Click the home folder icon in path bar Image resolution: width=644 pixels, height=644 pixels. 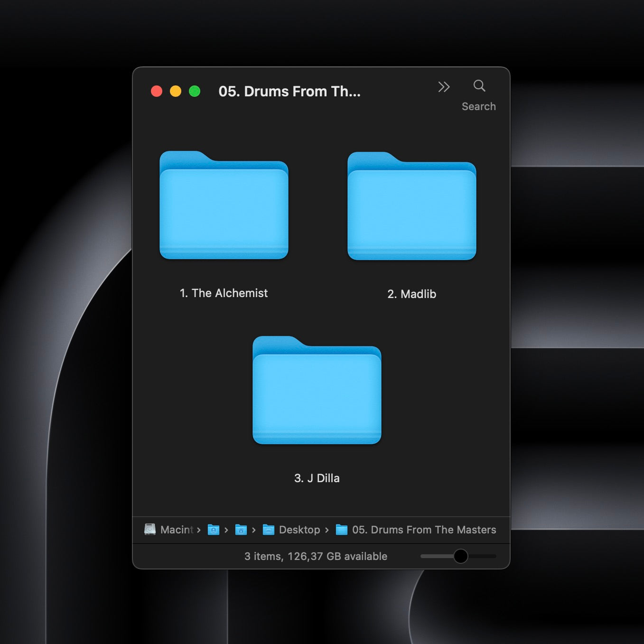(x=241, y=530)
